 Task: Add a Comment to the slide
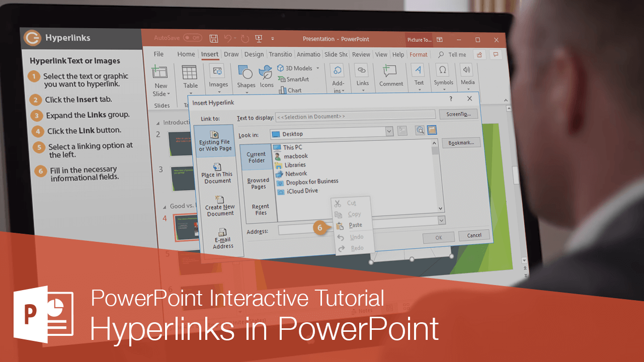pos(391,76)
